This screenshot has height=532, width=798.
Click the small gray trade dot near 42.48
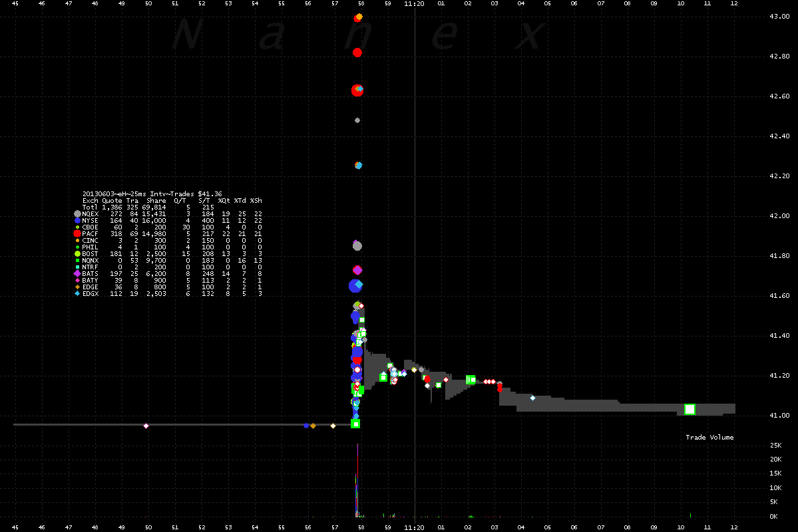click(357, 120)
